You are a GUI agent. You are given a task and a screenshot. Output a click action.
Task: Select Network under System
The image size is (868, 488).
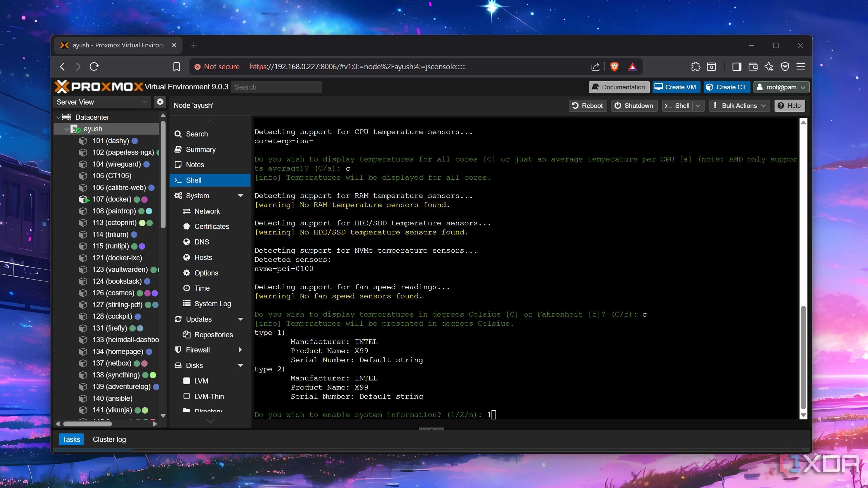tap(207, 211)
